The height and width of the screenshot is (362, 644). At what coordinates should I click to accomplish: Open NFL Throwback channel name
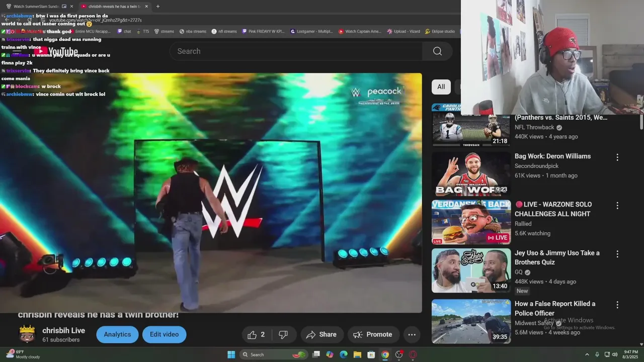coord(534,128)
